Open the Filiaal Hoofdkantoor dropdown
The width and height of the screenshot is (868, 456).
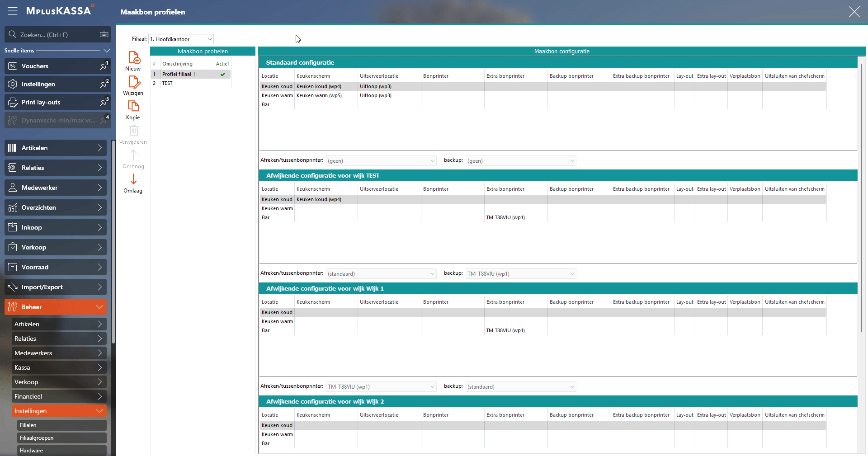point(181,39)
